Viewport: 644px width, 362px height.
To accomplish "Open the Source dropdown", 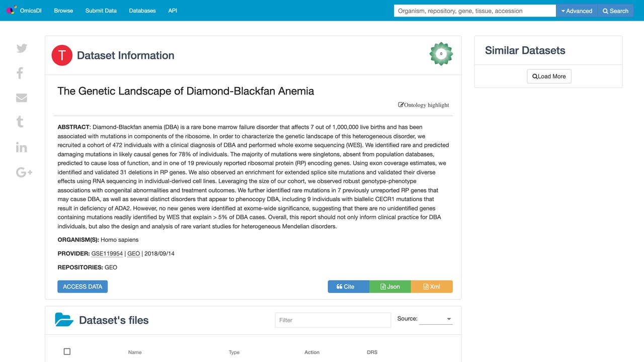I will click(436, 319).
